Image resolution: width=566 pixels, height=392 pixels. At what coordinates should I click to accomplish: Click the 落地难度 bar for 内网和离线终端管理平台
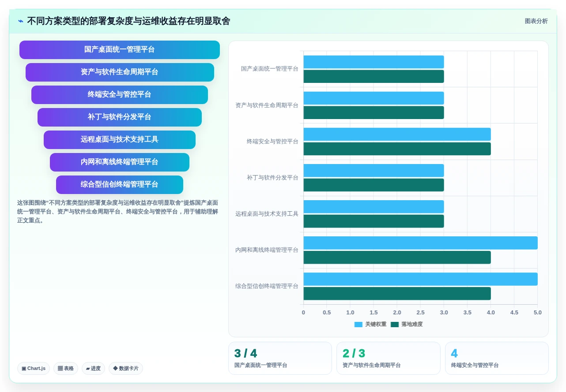pyautogui.click(x=397, y=258)
